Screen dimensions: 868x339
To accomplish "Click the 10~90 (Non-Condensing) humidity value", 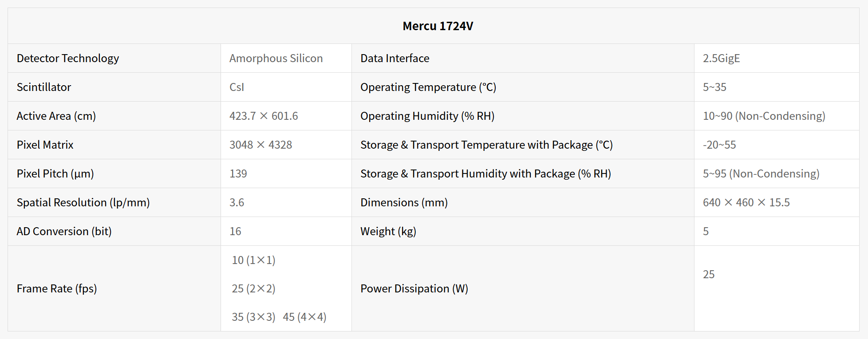I will tap(764, 116).
